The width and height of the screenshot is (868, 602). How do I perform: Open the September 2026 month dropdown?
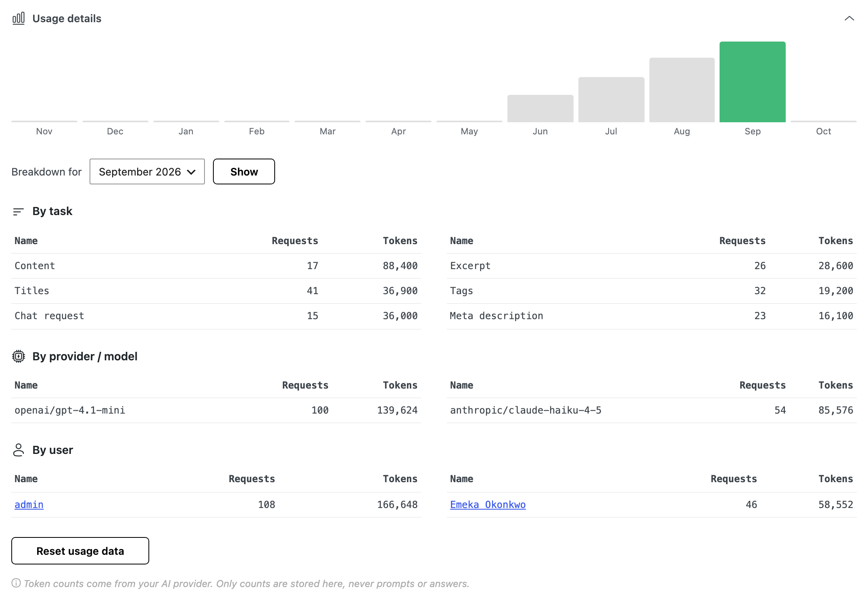point(147,171)
